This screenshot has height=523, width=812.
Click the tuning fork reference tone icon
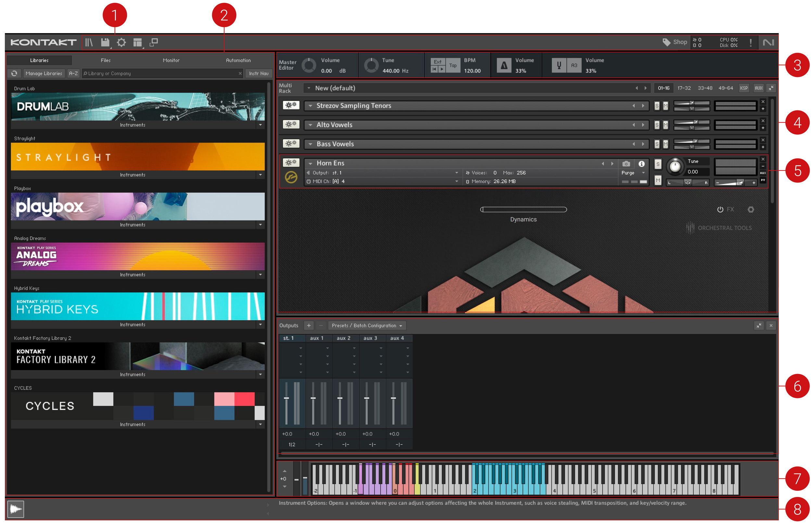(559, 65)
